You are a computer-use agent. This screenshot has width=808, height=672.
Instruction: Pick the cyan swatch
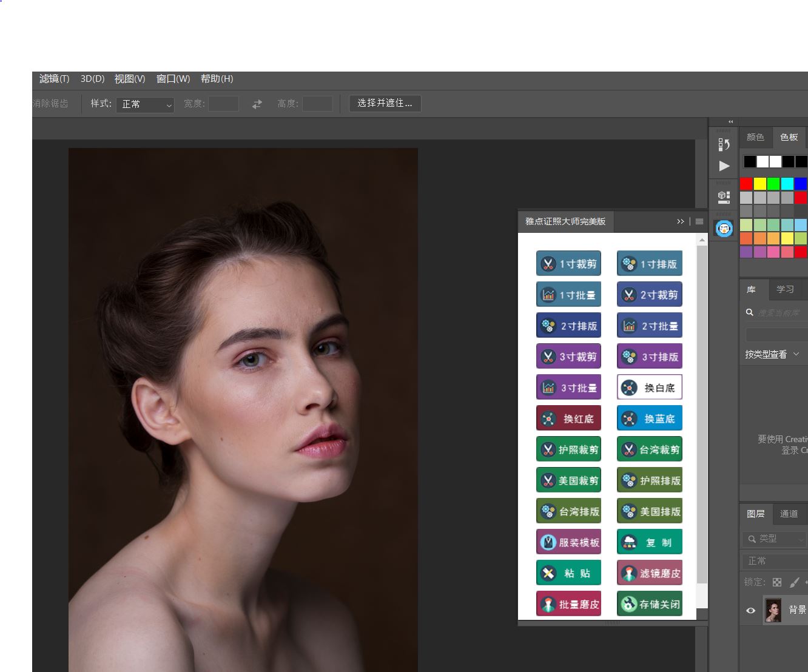(x=787, y=184)
